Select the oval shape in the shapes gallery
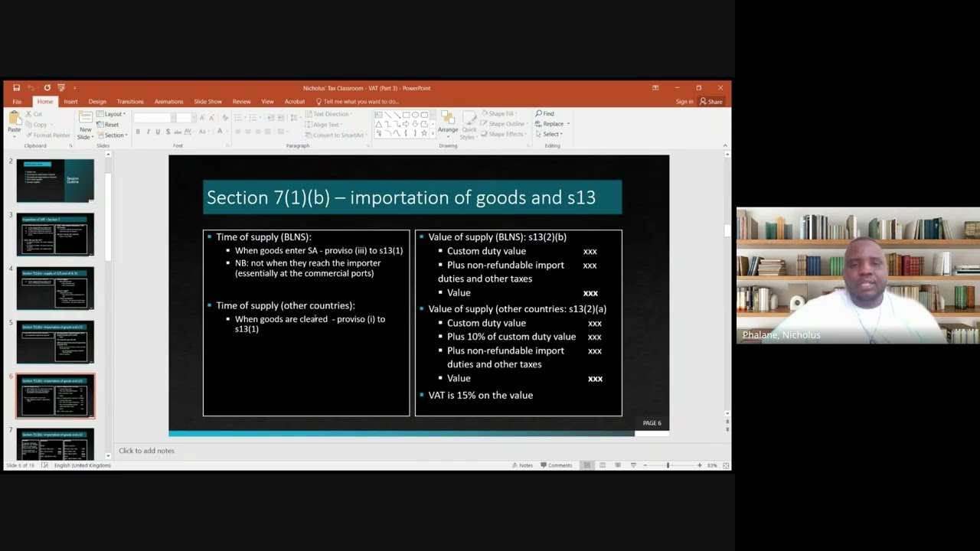The height and width of the screenshot is (551, 980). pos(415,115)
